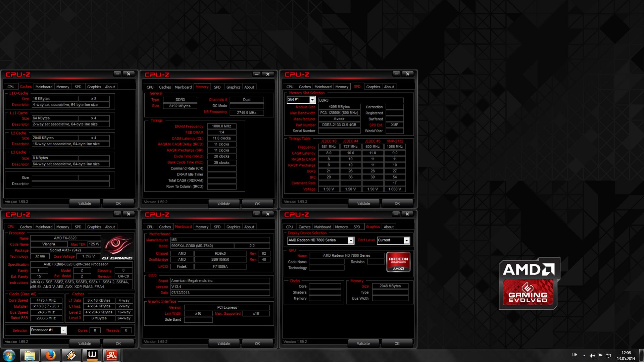Click Validate in the SPD window
This screenshot has height=362, width=644.
(363, 203)
